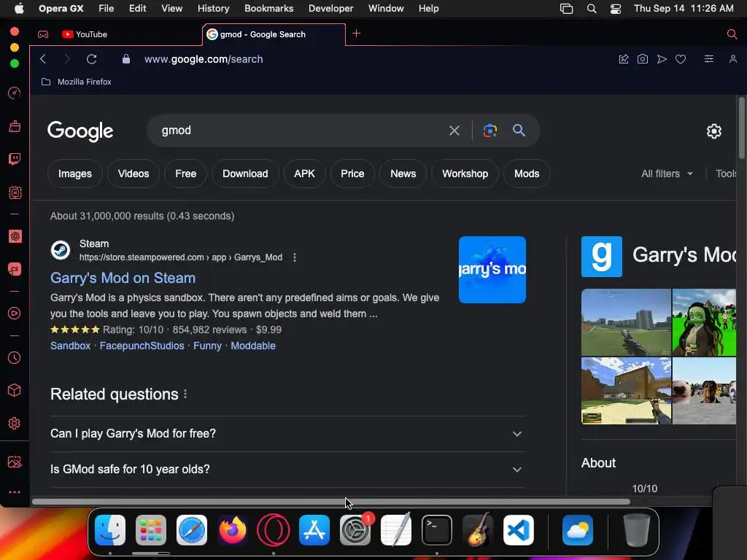Image resolution: width=747 pixels, height=560 pixels.
Task: Click the vertical page scrollbar
Action: pyautogui.click(x=742, y=128)
